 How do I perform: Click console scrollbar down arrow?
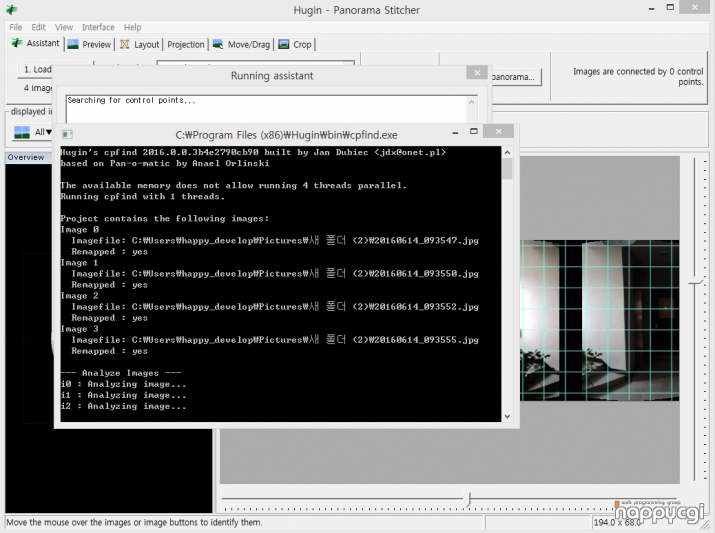tap(507, 416)
